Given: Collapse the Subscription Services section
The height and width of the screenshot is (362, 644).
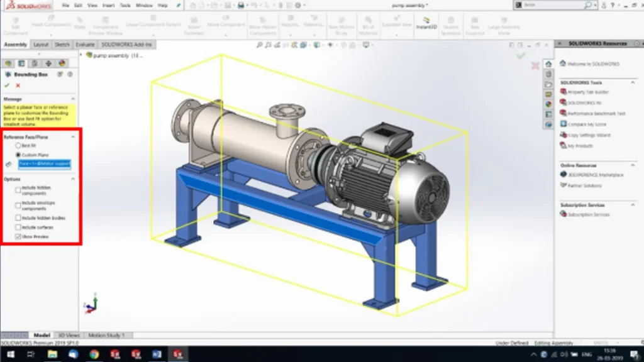Looking at the screenshot, I should pos(633,204).
